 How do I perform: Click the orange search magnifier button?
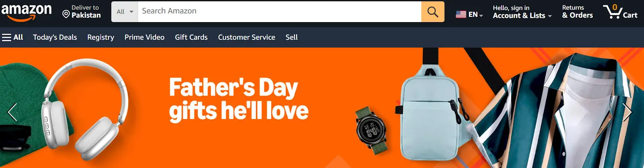(433, 12)
